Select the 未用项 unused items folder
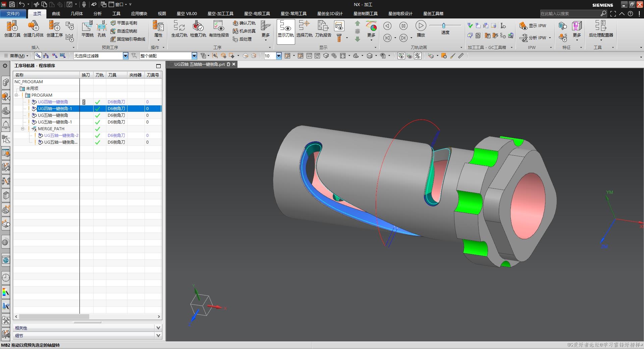 pos(32,88)
